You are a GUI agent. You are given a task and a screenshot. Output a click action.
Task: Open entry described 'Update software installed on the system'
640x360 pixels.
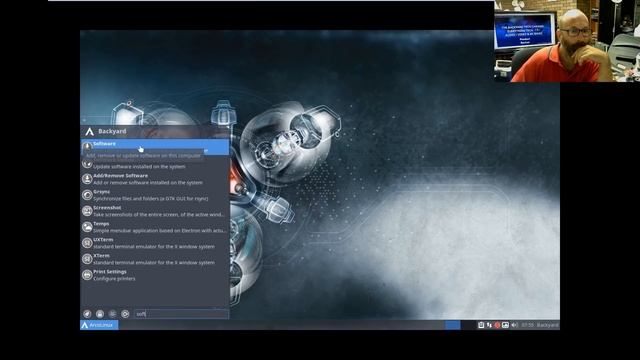tap(155, 163)
